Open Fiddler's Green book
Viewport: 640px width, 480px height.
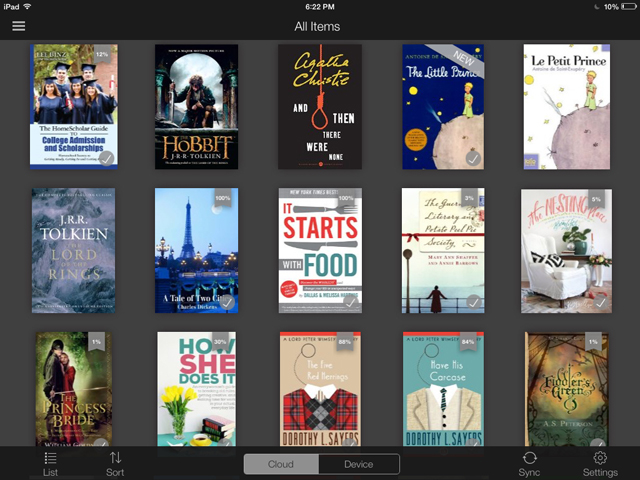(x=567, y=389)
